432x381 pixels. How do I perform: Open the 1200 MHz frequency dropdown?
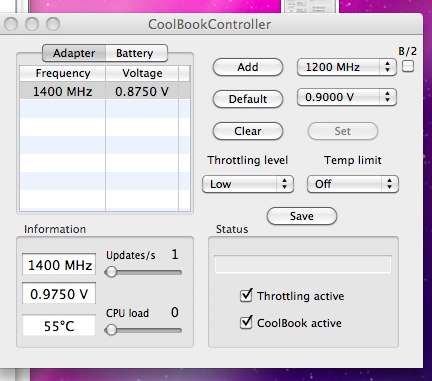[x=347, y=67]
